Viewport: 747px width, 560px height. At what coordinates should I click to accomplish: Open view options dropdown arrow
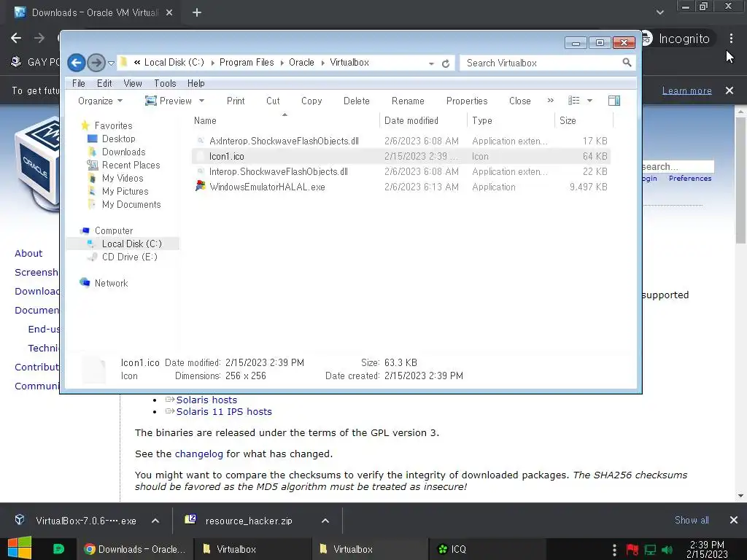(589, 101)
